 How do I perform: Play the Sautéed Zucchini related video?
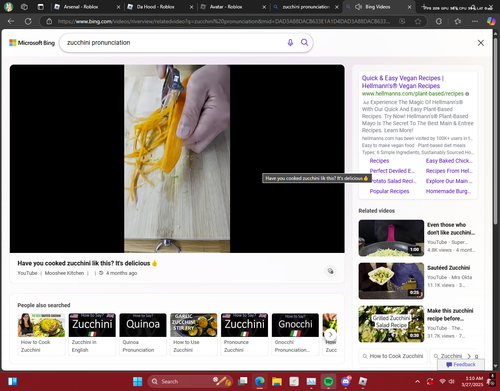(391, 281)
